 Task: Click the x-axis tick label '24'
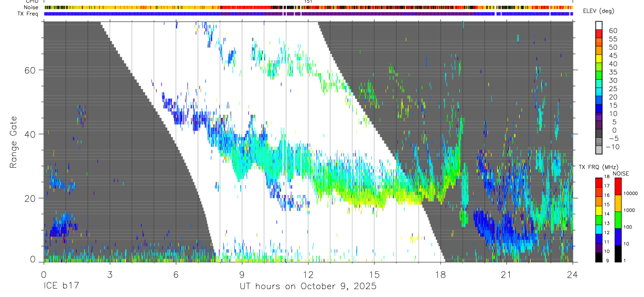point(573,274)
